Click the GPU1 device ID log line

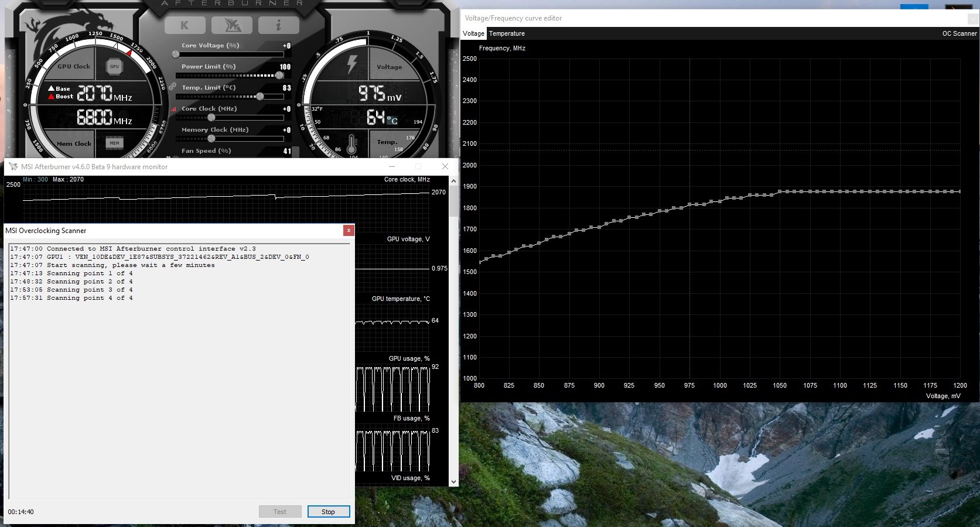coord(159,257)
